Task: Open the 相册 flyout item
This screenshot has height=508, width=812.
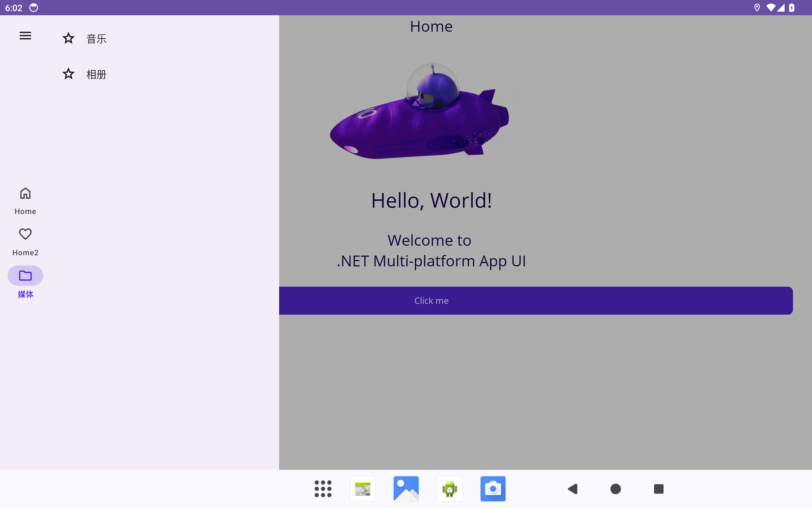Action: [165, 74]
